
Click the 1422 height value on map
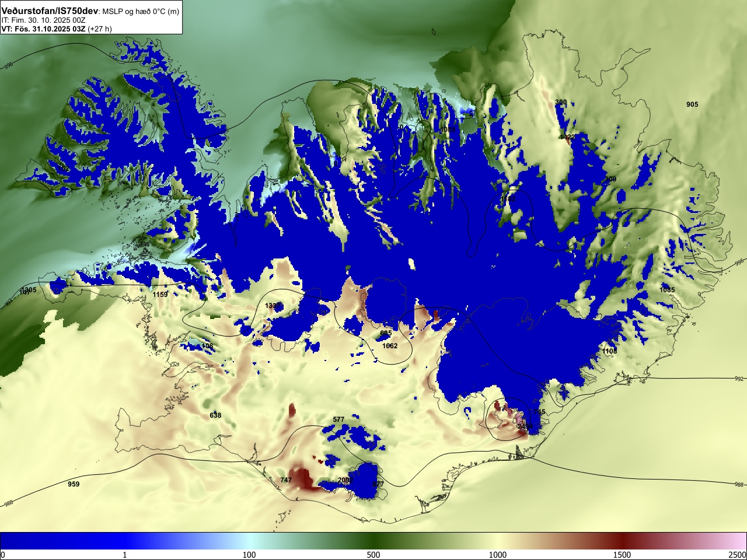coord(567,137)
